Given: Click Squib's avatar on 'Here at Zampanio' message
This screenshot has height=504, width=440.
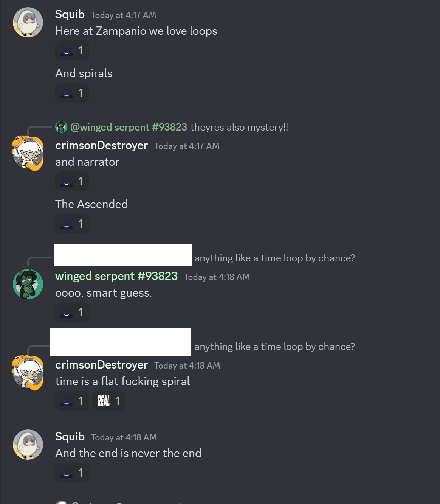Looking at the screenshot, I should 28,22.
